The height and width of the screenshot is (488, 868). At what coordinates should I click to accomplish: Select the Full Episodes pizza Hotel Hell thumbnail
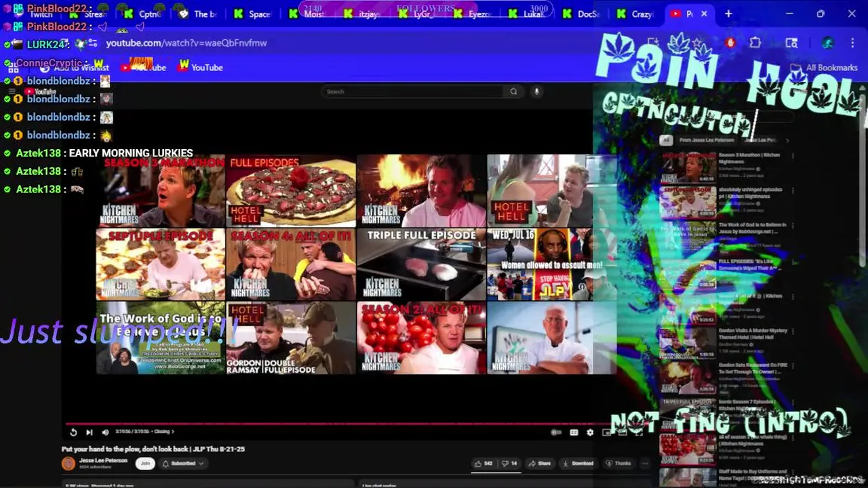coord(291,190)
